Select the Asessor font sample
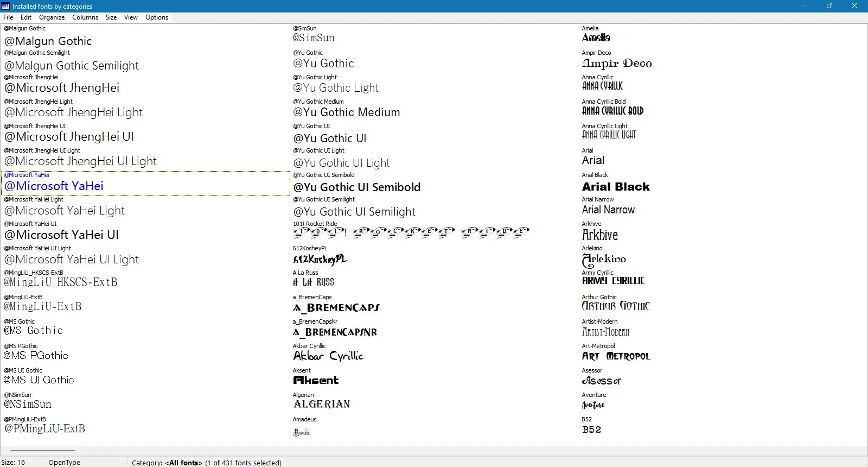Screen dimensions: 868x467 click(602, 381)
